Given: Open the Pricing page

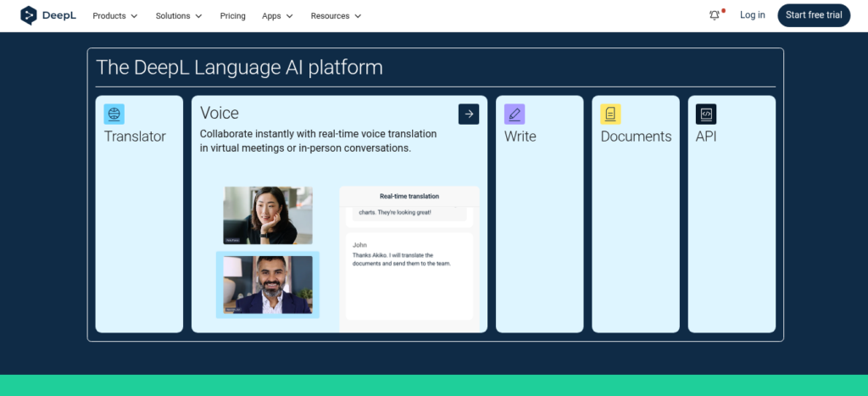Looking at the screenshot, I should tap(232, 16).
